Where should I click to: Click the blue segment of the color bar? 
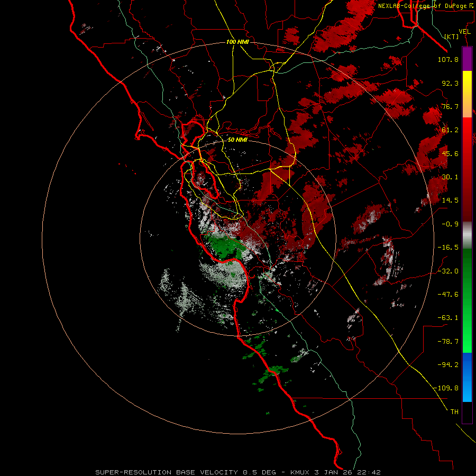point(467,377)
